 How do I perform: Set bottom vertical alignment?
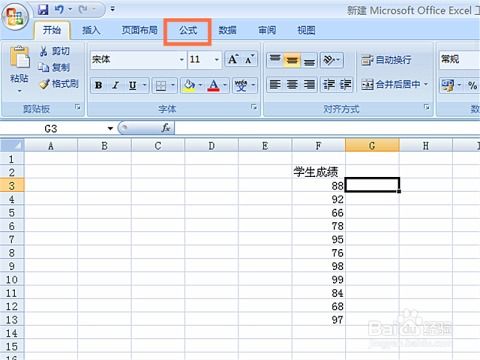pos(309,60)
